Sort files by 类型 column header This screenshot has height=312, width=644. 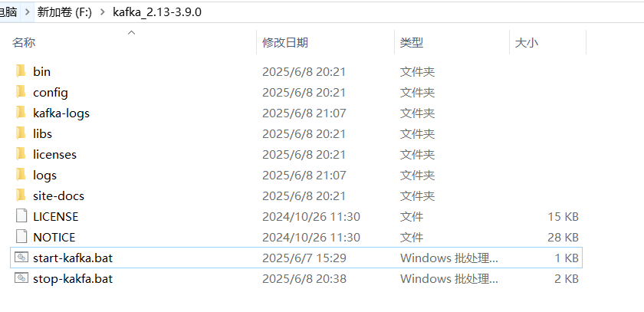pyautogui.click(x=412, y=43)
